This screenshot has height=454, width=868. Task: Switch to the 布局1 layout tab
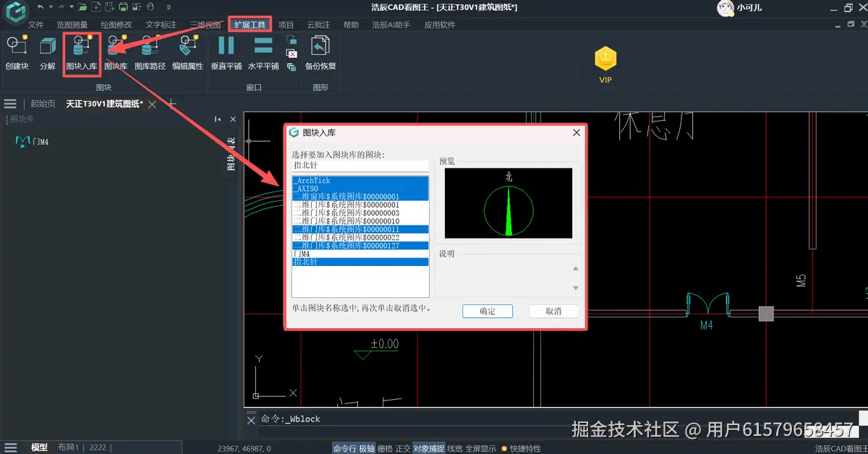click(x=68, y=448)
